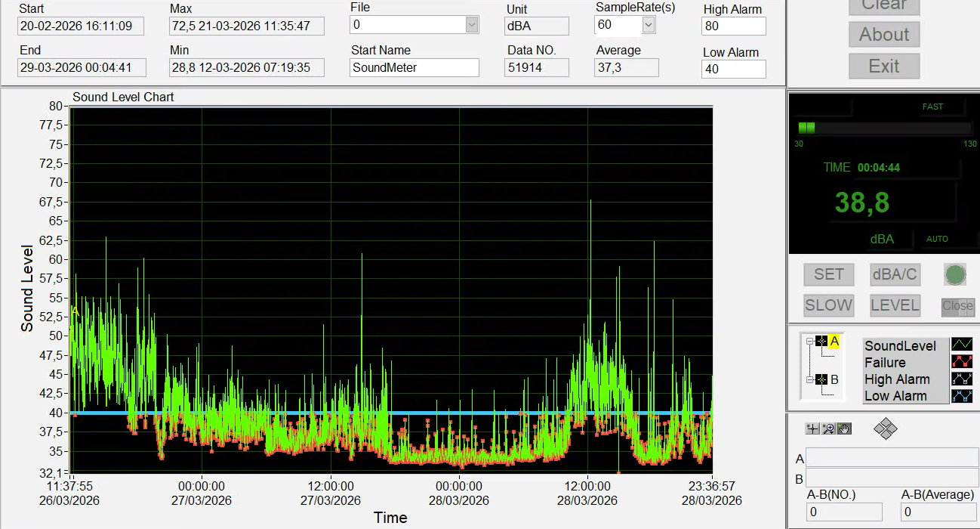Click the High Alarm plot style icon
980x529 pixels.
[962, 379]
